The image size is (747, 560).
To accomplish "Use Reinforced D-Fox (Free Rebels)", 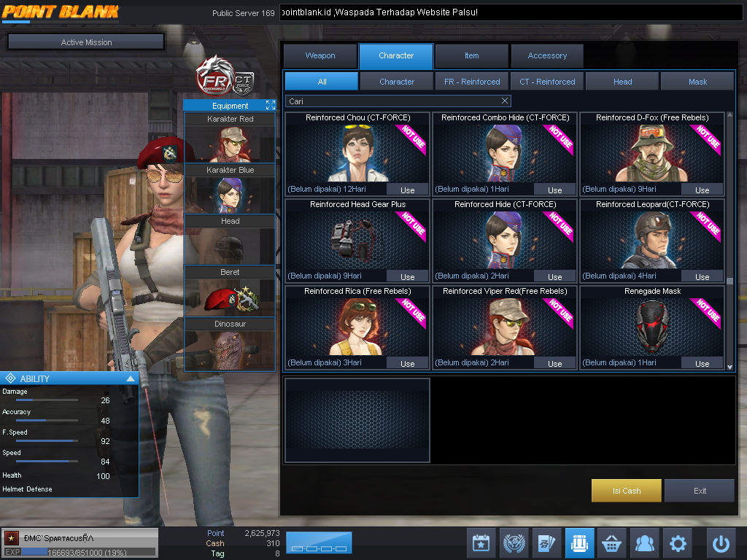I will (x=702, y=190).
